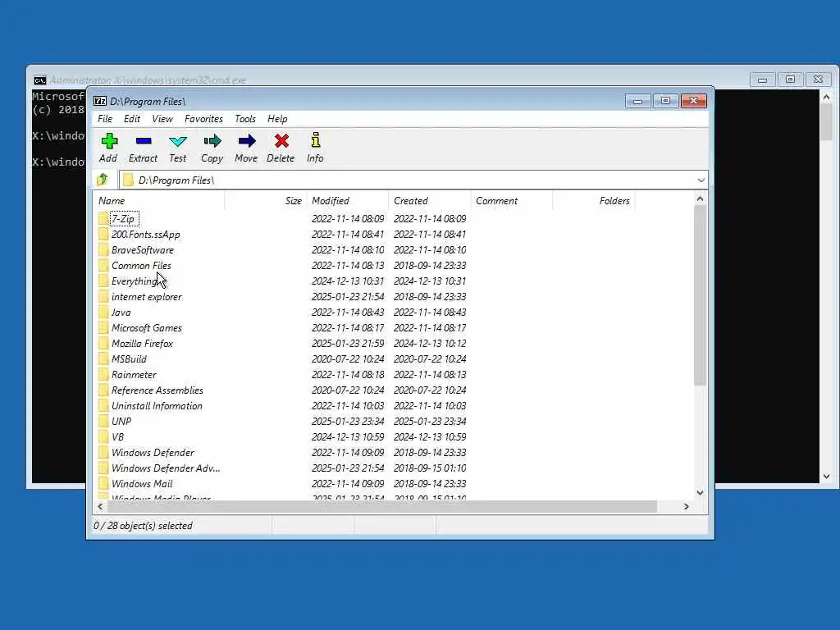Select the 200.Fonts.ssApp folder icon
The width and height of the screenshot is (840, 630).
(103, 234)
